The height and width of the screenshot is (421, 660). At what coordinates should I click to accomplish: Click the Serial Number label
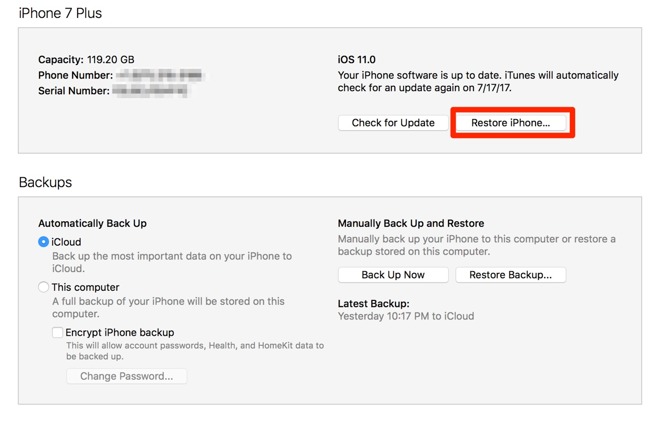73,90
